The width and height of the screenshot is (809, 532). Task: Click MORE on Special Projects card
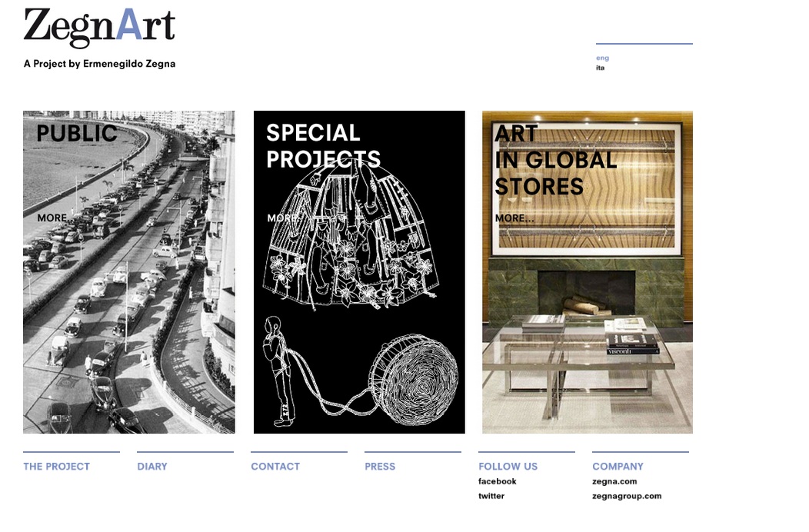284,218
